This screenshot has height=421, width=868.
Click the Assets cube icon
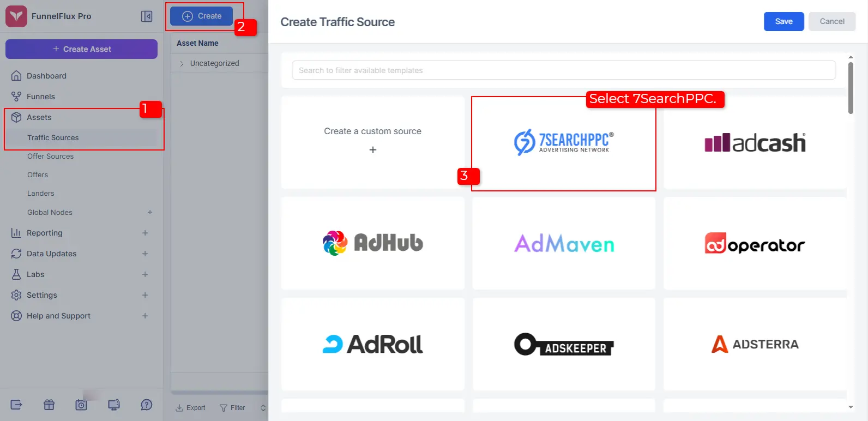(16, 117)
